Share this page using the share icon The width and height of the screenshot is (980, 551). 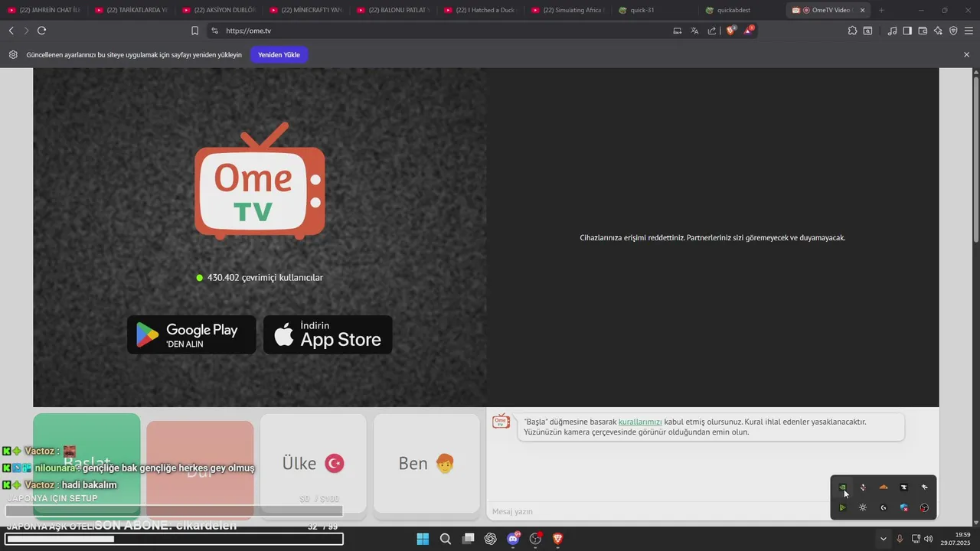712,31
